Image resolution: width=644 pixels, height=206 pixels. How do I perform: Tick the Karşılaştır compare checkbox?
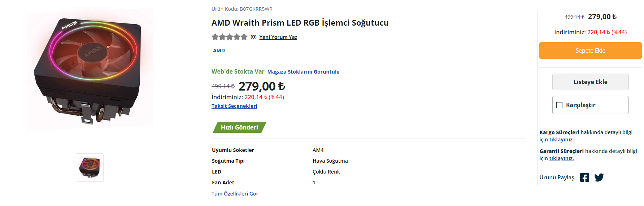pos(560,105)
